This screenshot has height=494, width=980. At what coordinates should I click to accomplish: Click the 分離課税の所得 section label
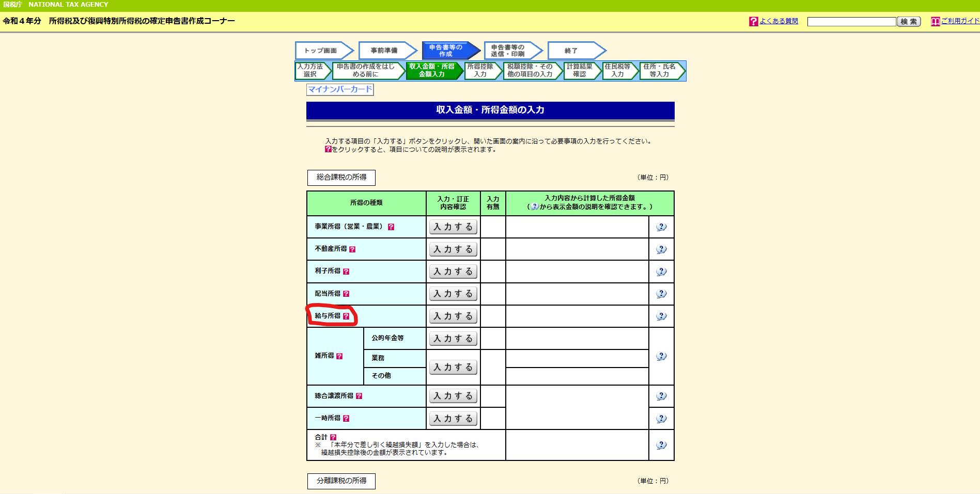point(341,481)
